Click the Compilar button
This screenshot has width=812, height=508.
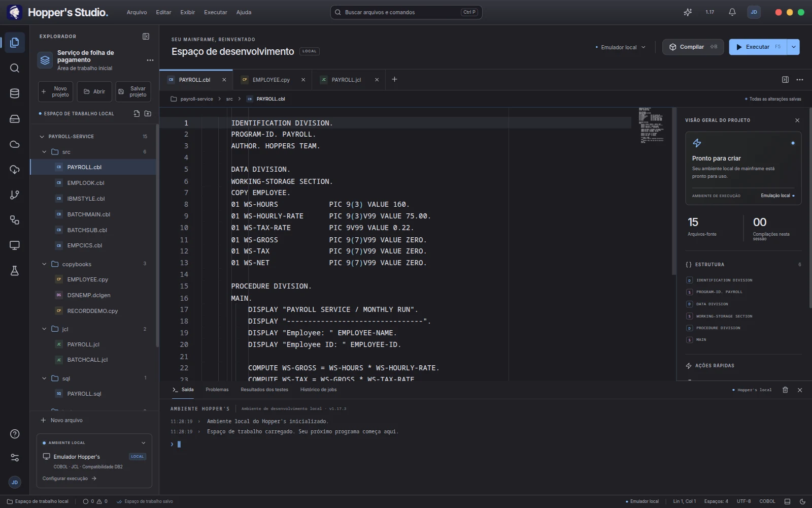693,47
